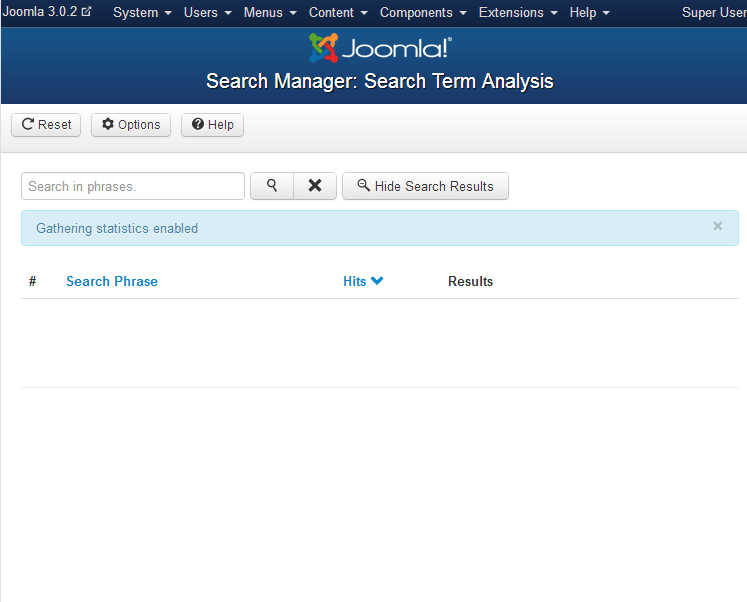This screenshot has height=602, width=747.
Task: Open the Help menu in top bar
Action: 589,12
